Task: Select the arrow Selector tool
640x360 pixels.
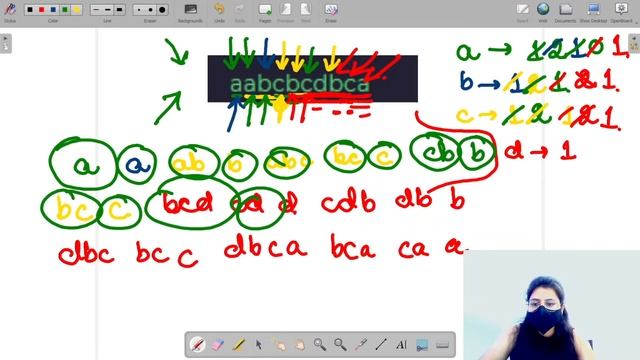Action: 258,345
